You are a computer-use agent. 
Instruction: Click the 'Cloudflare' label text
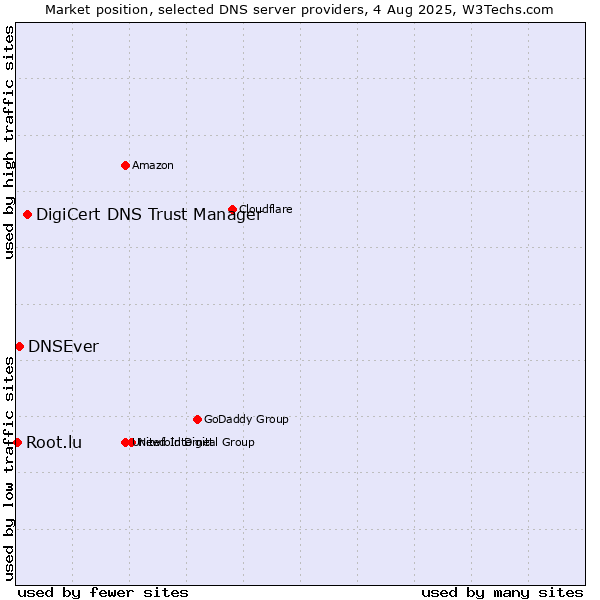tap(266, 209)
